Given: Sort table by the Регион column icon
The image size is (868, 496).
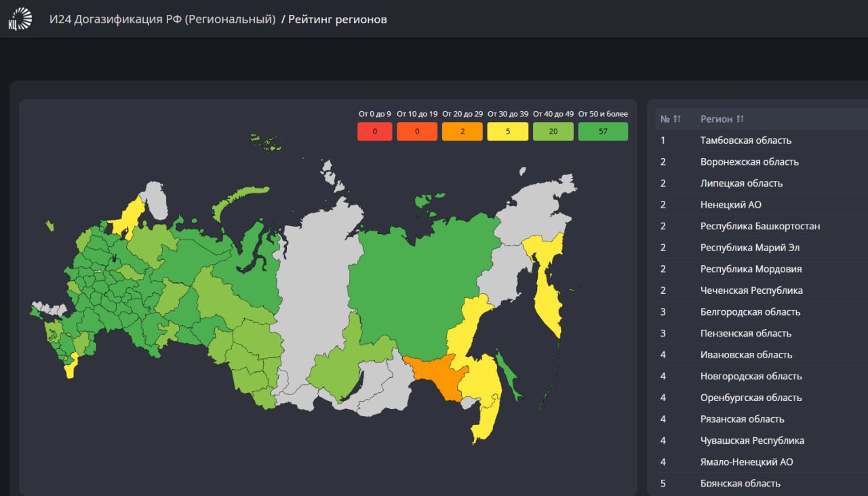Looking at the screenshot, I should point(740,119).
